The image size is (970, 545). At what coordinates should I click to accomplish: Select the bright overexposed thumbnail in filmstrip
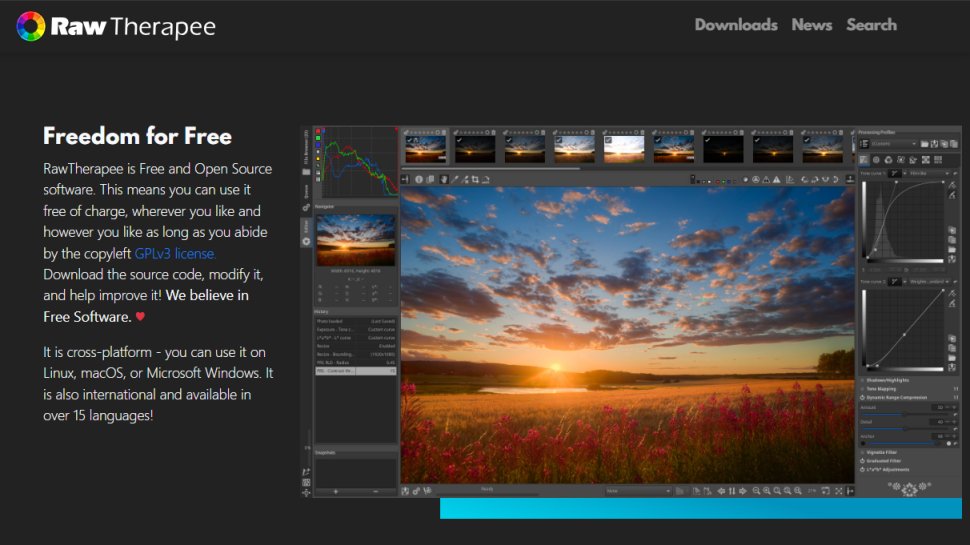(624, 149)
